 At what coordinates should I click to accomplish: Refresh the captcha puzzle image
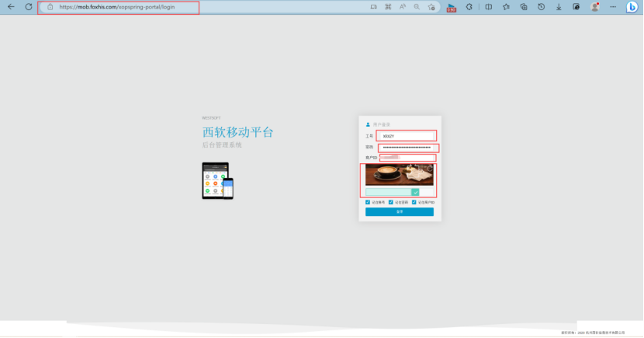pos(430,168)
